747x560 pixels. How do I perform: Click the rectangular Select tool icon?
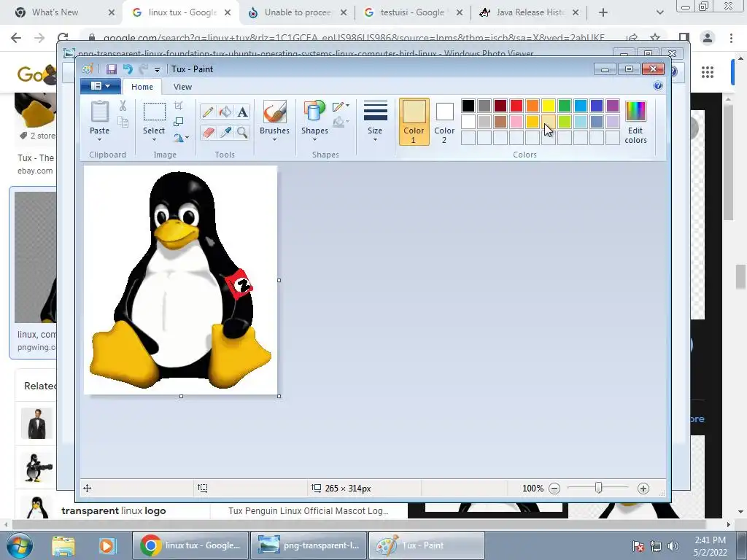[155, 112]
